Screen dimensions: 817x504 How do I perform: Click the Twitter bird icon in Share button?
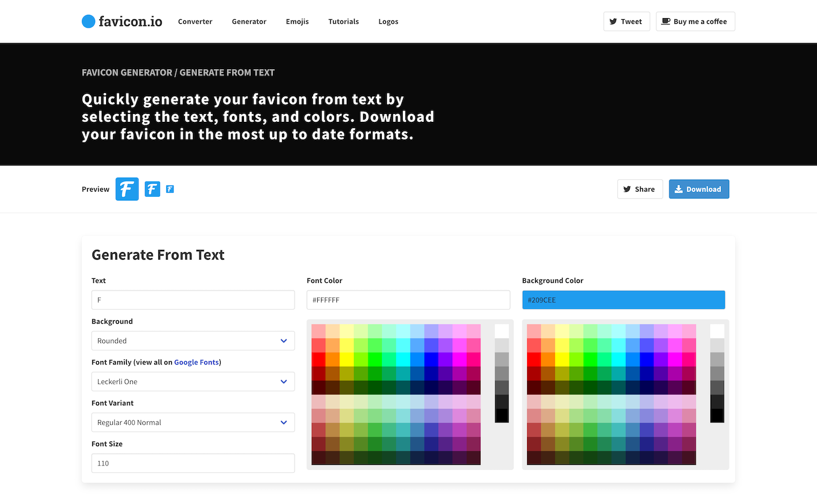tap(627, 189)
